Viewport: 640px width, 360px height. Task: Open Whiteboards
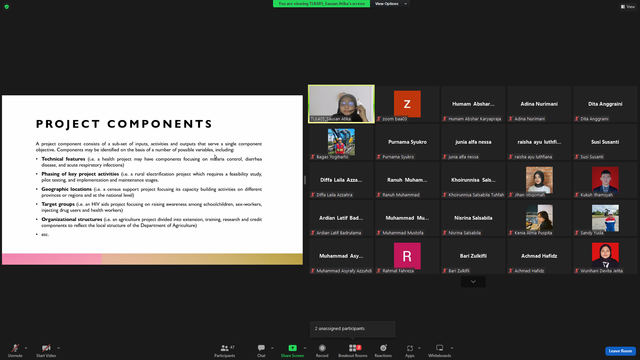440,350
